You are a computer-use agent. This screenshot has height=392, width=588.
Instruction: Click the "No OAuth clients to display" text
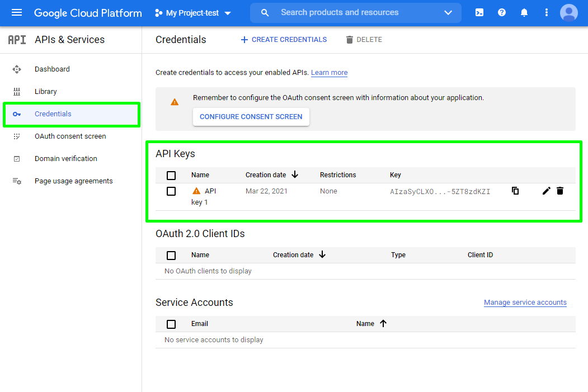(x=208, y=271)
